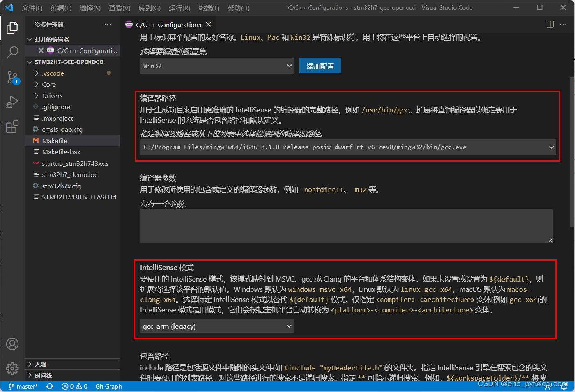Open the gcc-arm (legacy) IntelliSense mode dropdown
The image size is (575, 392).
217,326
